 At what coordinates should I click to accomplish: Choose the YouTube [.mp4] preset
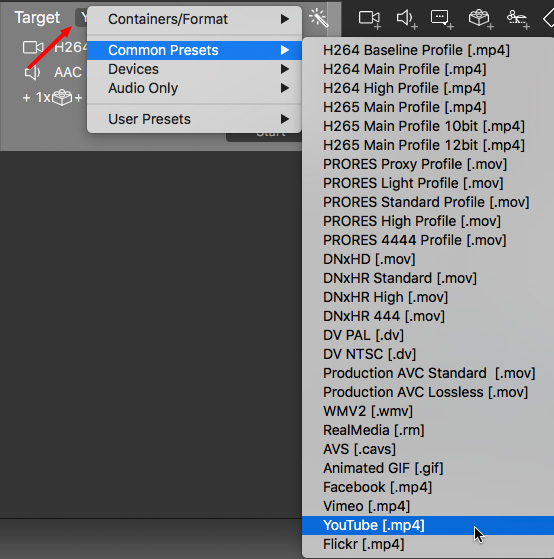(x=428, y=525)
